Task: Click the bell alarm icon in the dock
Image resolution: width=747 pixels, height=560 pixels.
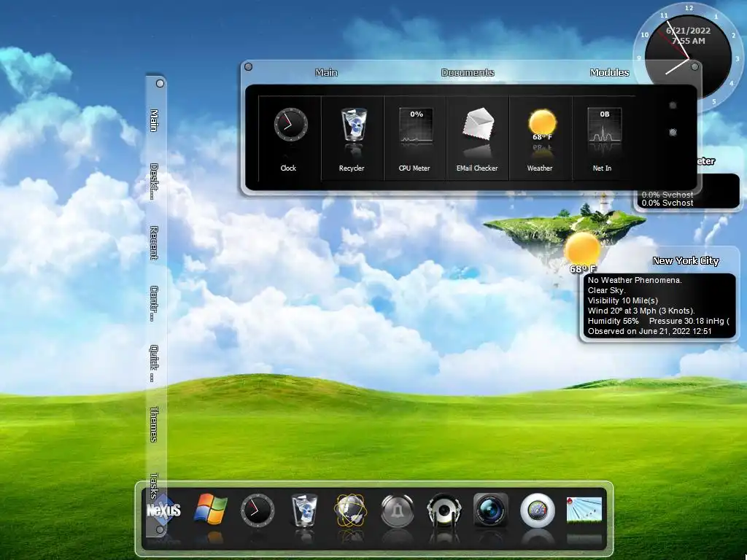Action: coord(398,511)
